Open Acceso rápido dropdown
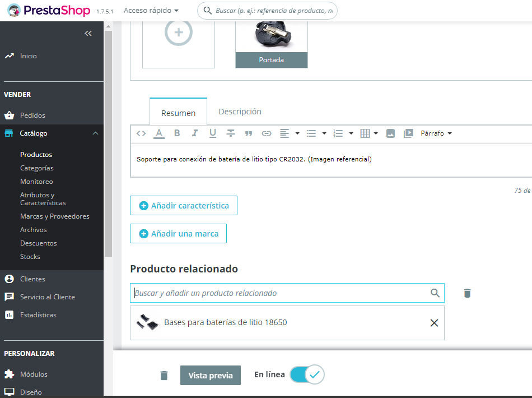 (x=151, y=11)
